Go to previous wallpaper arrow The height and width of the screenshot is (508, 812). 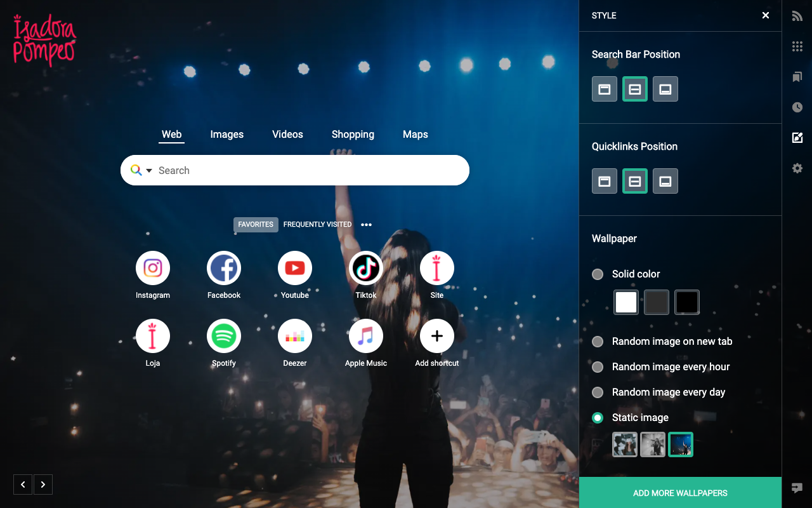coord(23,485)
